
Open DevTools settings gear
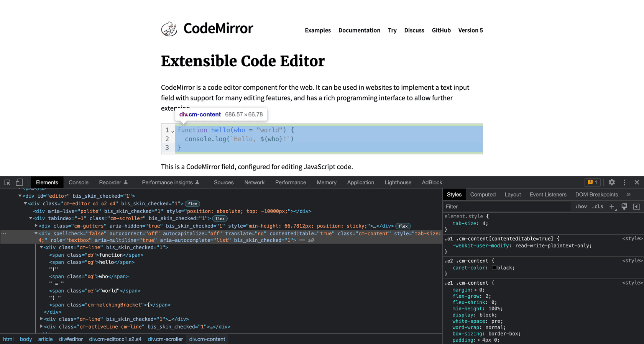pos(612,182)
